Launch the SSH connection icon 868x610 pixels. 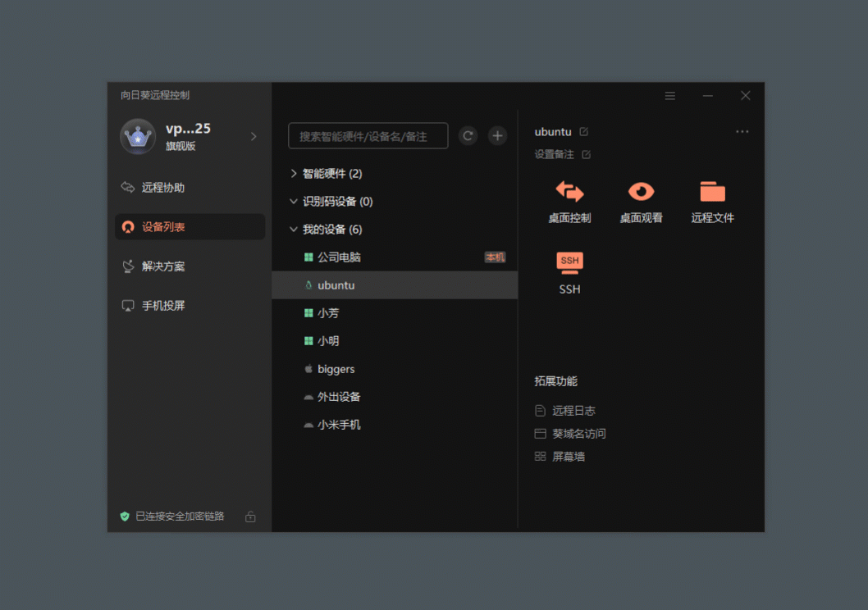coord(569,262)
